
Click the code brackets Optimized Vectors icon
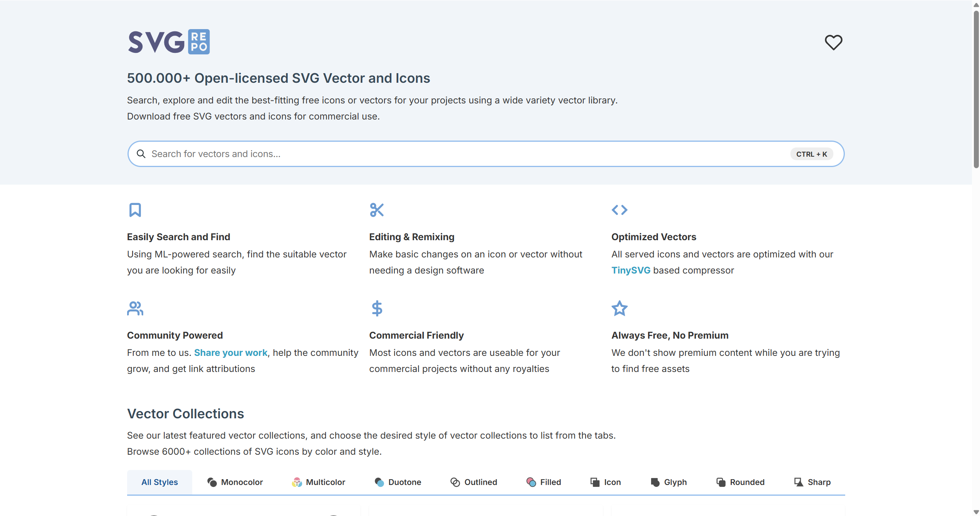(619, 210)
